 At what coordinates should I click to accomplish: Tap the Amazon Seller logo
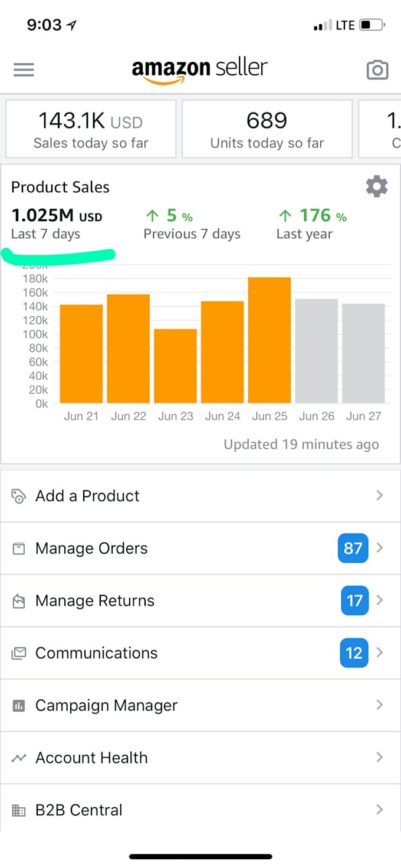(x=200, y=70)
